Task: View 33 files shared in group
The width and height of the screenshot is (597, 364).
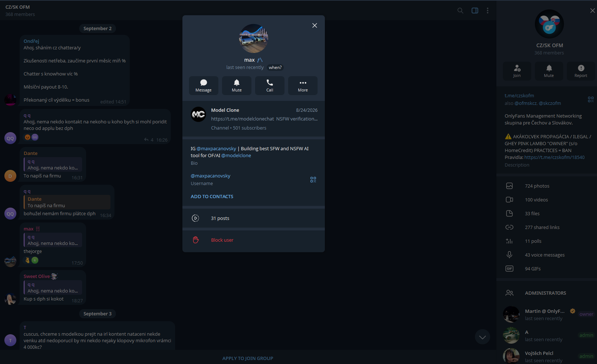Action: click(546, 213)
